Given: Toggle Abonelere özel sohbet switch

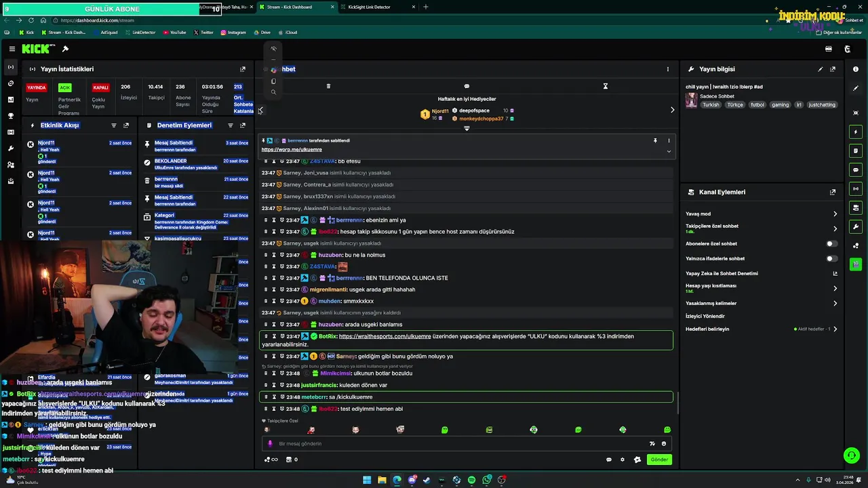Looking at the screenshot, I should pos(831,243).
